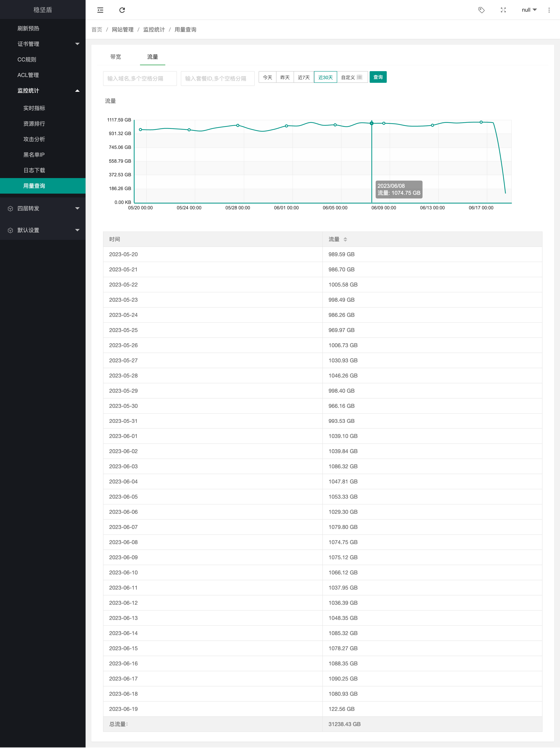Viewport: 560px width, 748px height.
Task: Select the 今天 time range
Action: 268,77
